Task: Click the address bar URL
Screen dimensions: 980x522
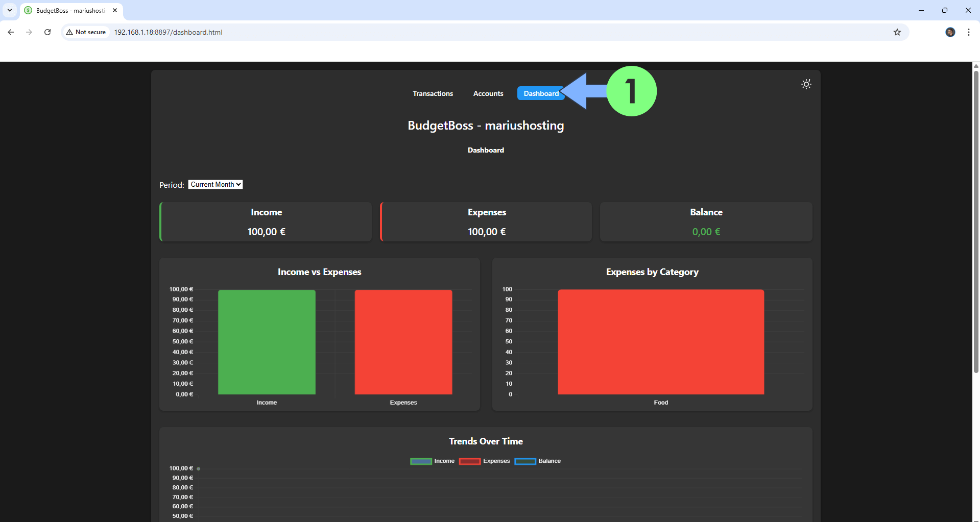Action: tap(168, 32)
